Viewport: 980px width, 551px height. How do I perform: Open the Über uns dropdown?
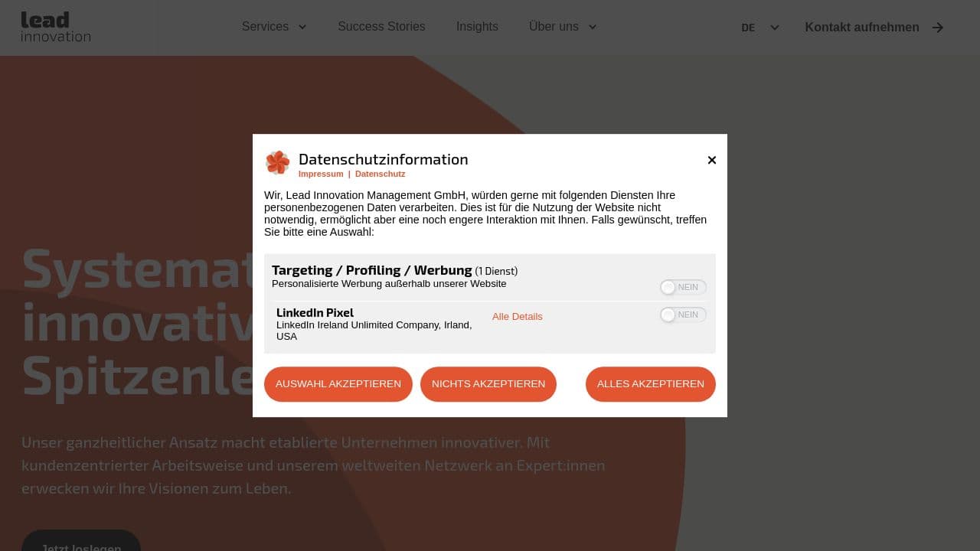(x=563, y=27)
